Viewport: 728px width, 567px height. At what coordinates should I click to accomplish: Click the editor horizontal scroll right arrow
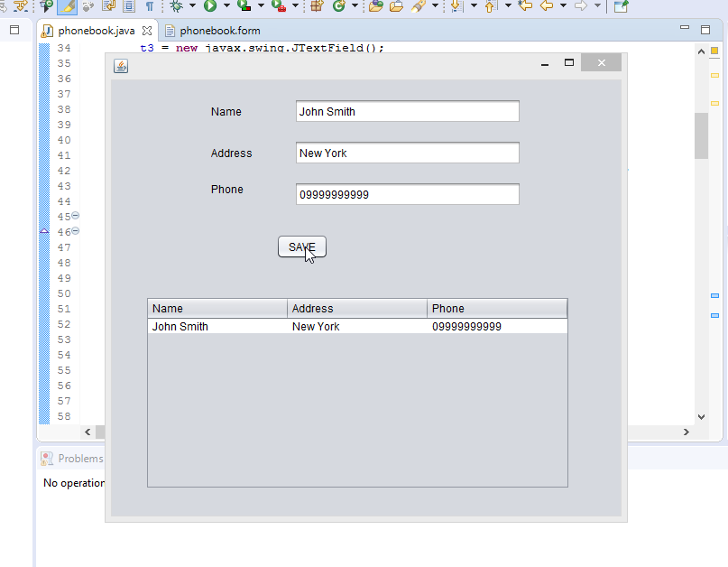(687, 432)
